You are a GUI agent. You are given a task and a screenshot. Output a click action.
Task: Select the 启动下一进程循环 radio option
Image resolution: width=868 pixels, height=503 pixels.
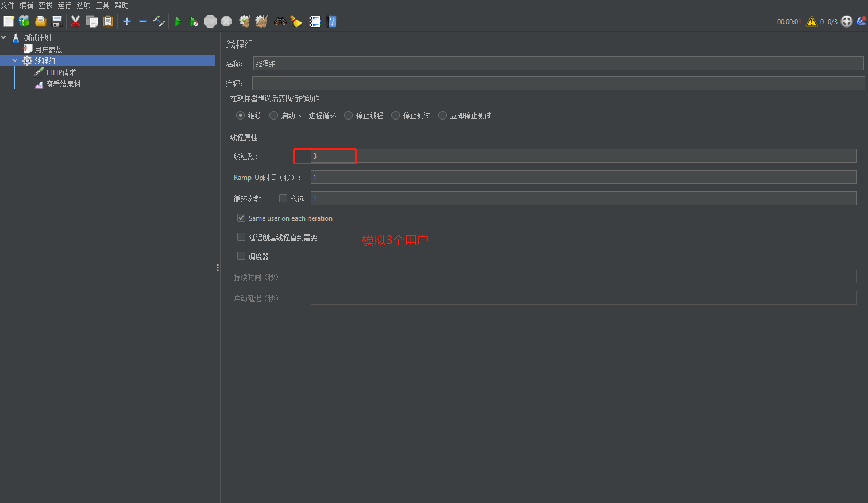[x=273, y=116]
